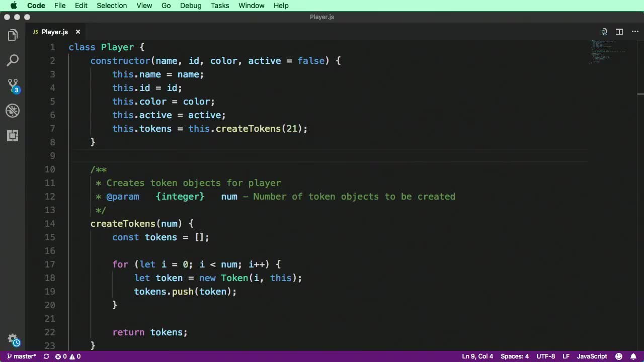The height and width of the screenshot is (362, 644).
Task: Select the split editor icon
Action: [619, 32]
